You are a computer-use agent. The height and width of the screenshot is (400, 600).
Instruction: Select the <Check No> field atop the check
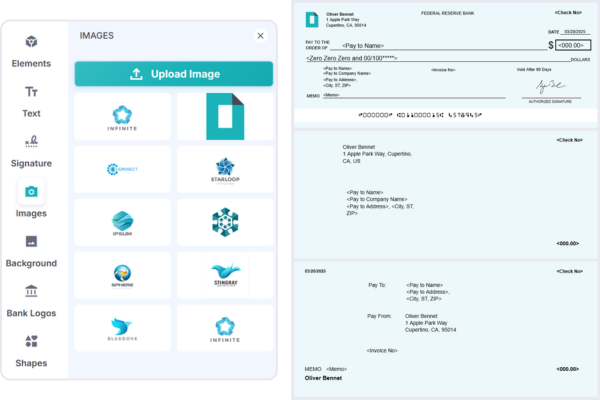tap(568, 13)
